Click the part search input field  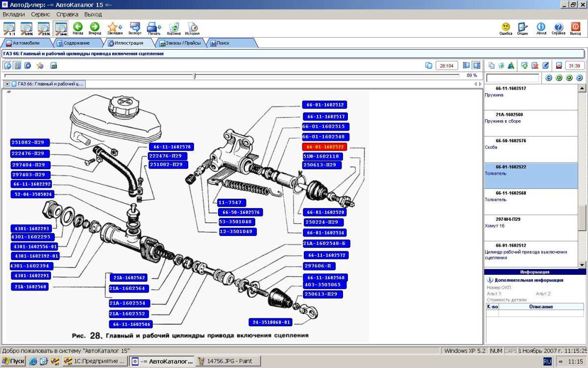[513, 78]
